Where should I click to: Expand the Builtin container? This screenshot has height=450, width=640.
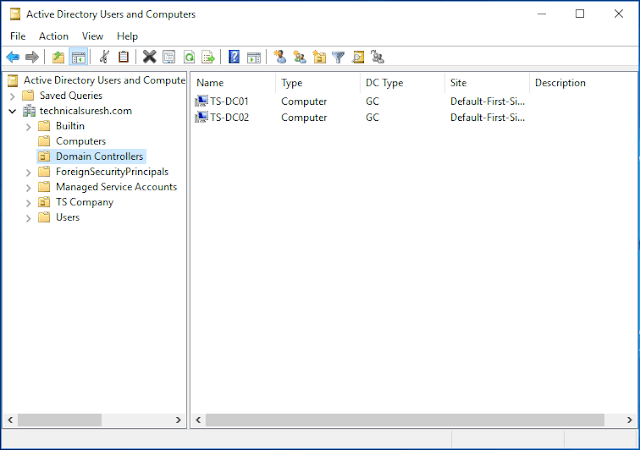[28, 127]
